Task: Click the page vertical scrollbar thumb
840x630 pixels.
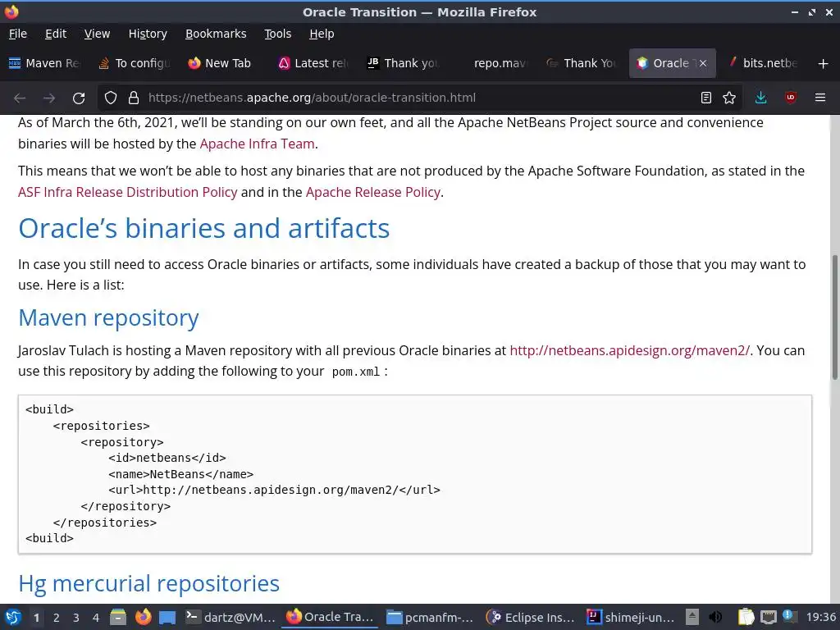Action: 834,317
